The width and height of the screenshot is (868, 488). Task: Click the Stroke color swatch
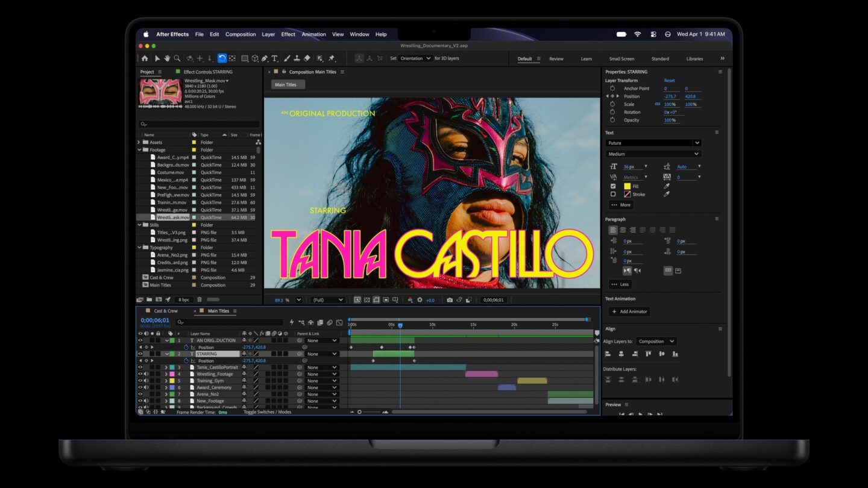pyautogui.click(x=627, y=195)
